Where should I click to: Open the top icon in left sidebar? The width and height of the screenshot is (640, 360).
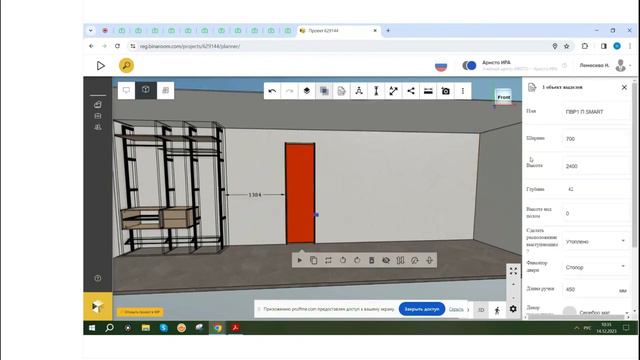tap(98, 105)
